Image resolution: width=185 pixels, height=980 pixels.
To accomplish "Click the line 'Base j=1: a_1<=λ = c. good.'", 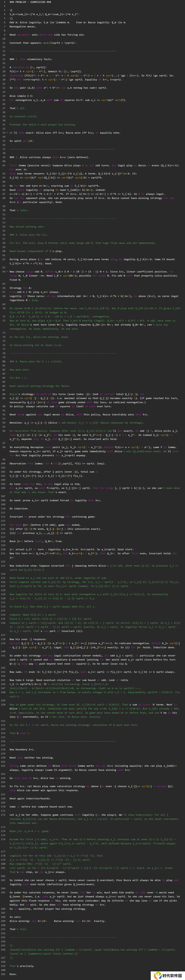I will coord(30,831).
